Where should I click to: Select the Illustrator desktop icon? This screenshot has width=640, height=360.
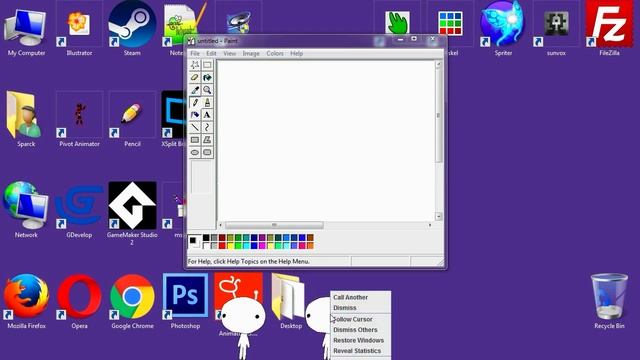click(x=79, y=29)
